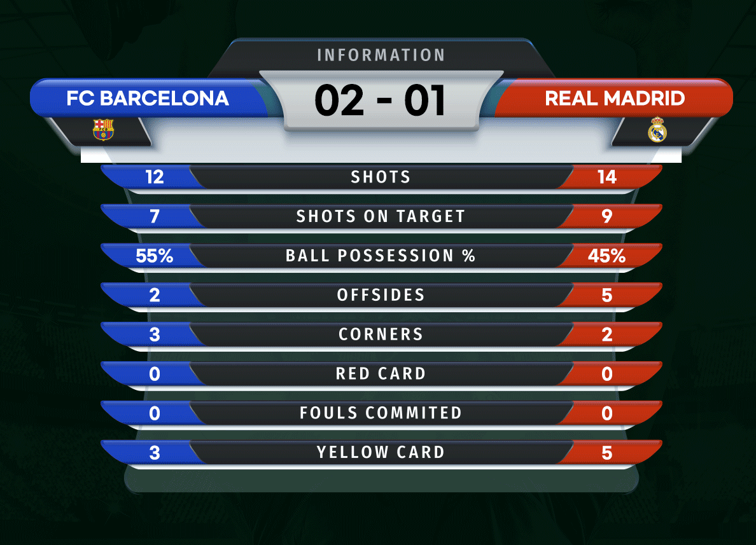Click the FC Barcelona crest icon
Viewport: 756px width, 545px height.
coord(103,130)
